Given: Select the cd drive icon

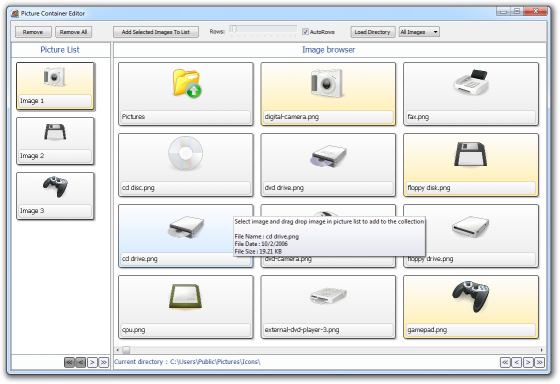Looking at the screenshot, I should tap(186, 227).
